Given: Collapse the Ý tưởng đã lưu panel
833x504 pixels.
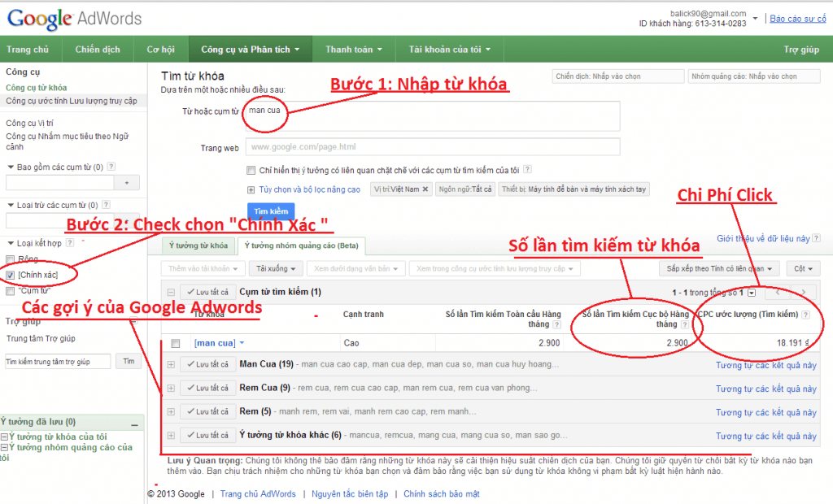Looking at the screenshot, I should click(134, 424).
